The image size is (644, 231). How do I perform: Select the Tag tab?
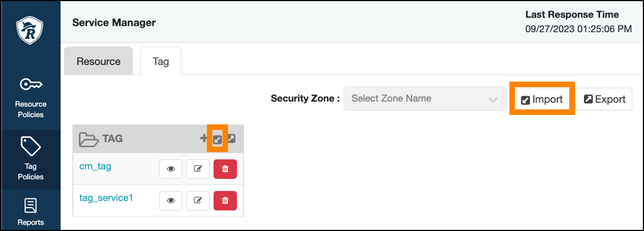point(161,61)
